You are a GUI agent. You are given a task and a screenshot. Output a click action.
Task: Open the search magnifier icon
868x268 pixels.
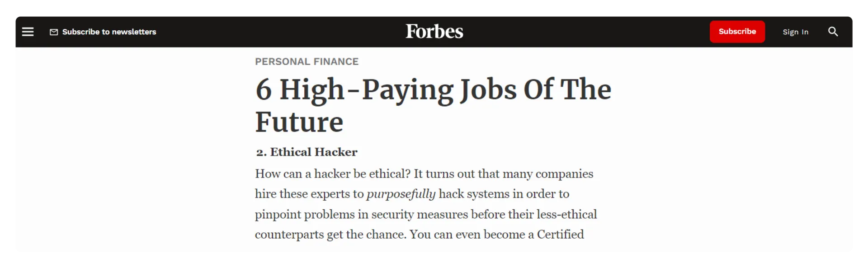coord(833,32)
